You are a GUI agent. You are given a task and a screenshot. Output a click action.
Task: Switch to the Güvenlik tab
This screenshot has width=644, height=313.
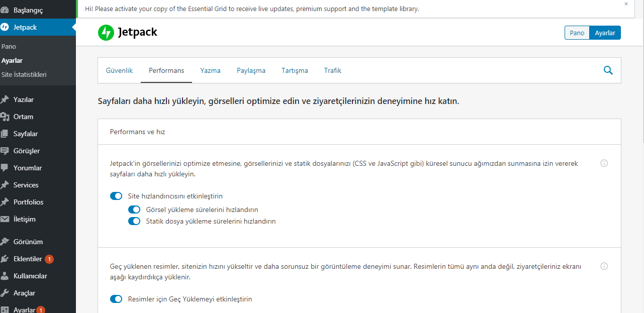coord(119,70)
